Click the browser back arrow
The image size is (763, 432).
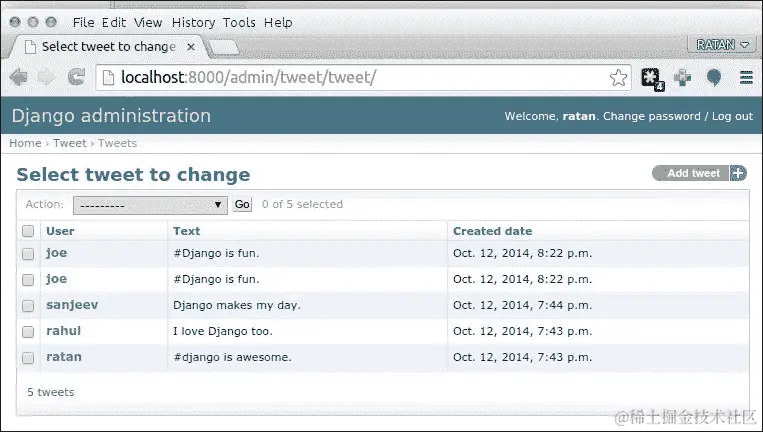[x=18, y=77]
